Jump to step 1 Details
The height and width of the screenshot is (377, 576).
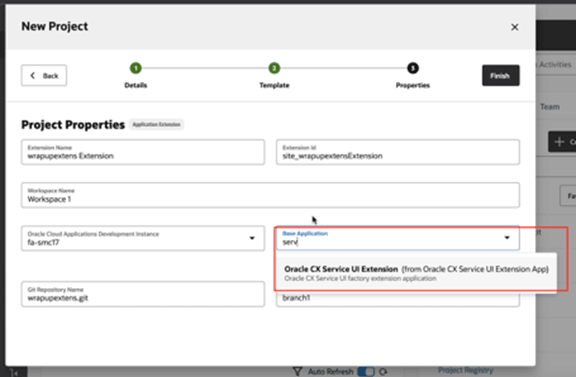click(136, 68)
